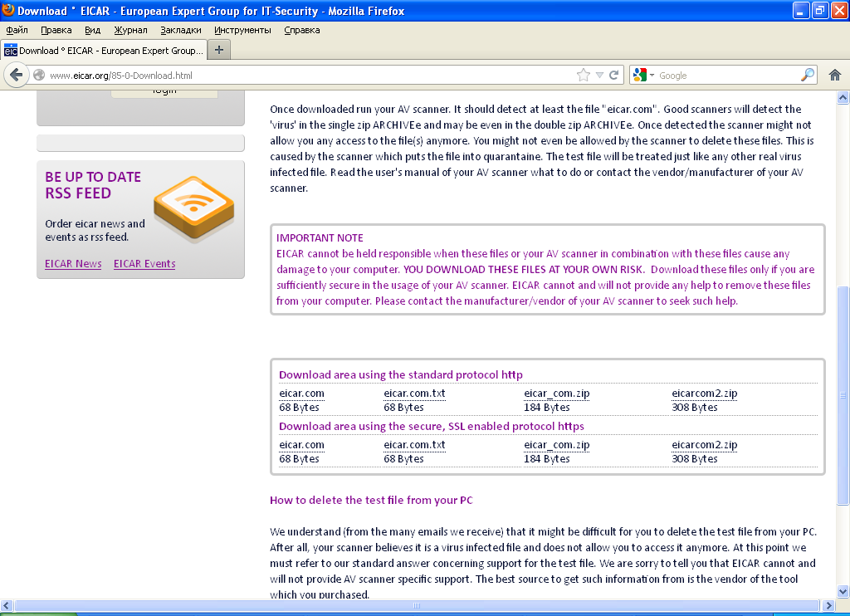Click the vertical scrollbar thumb

pyautogui.click(x=843, y=395)
